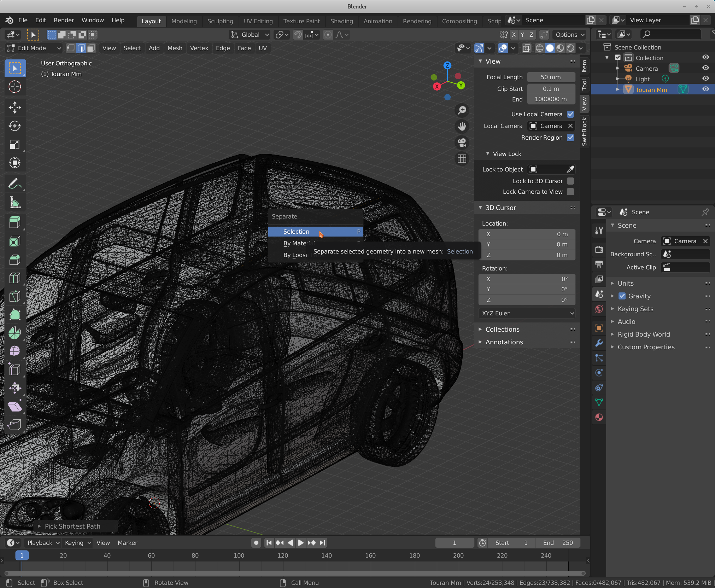715x588 pixels.
Task: Uncheck Use Local Camera checkbox
Action: point(570,114)
